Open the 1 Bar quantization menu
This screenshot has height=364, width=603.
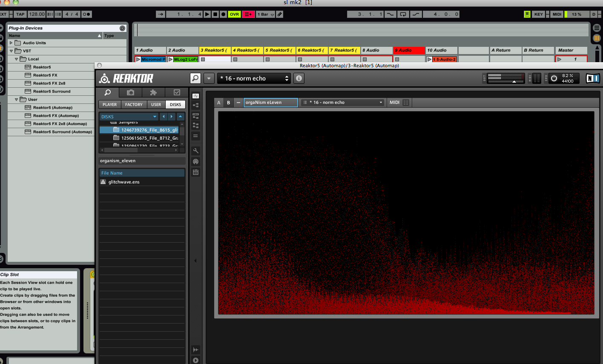pyautogui.click(x=266, y=14)
